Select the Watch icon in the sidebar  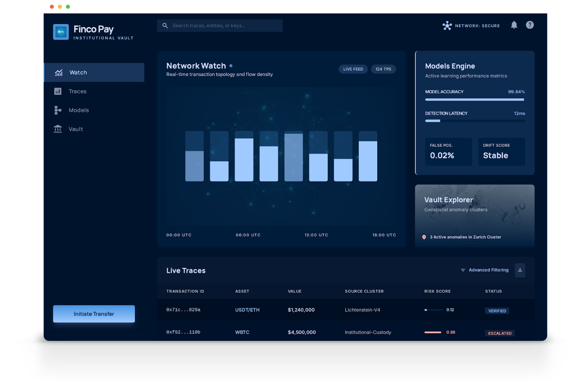(58, 73)
